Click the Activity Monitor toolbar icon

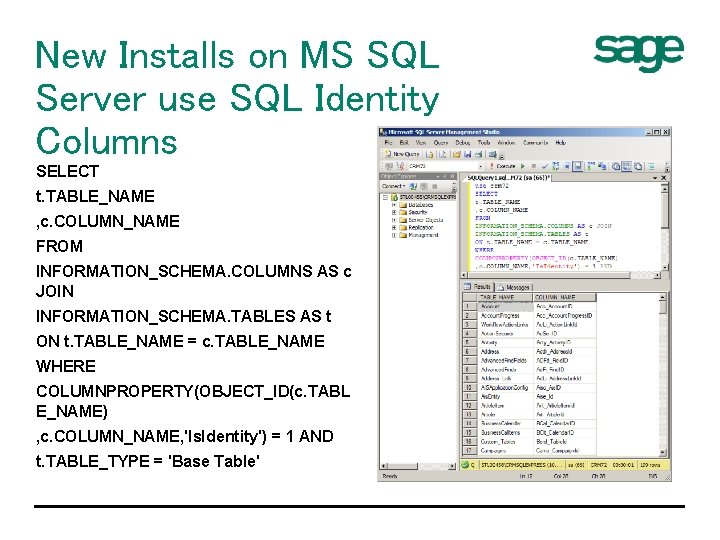(x=493, y=154)
